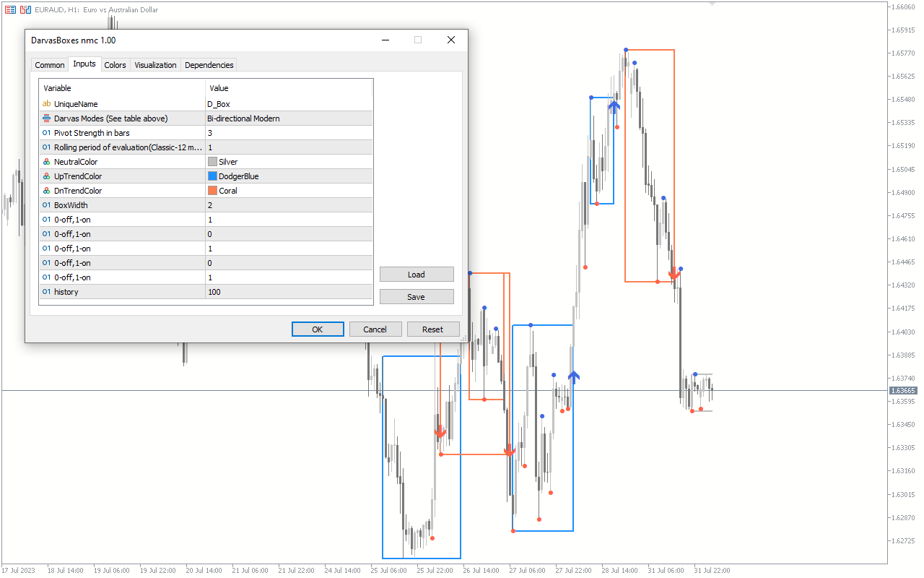Close the DarvasBoxes dialog
Screen dimensions: 924x578
pyautogui.click(x=451, y=40)
